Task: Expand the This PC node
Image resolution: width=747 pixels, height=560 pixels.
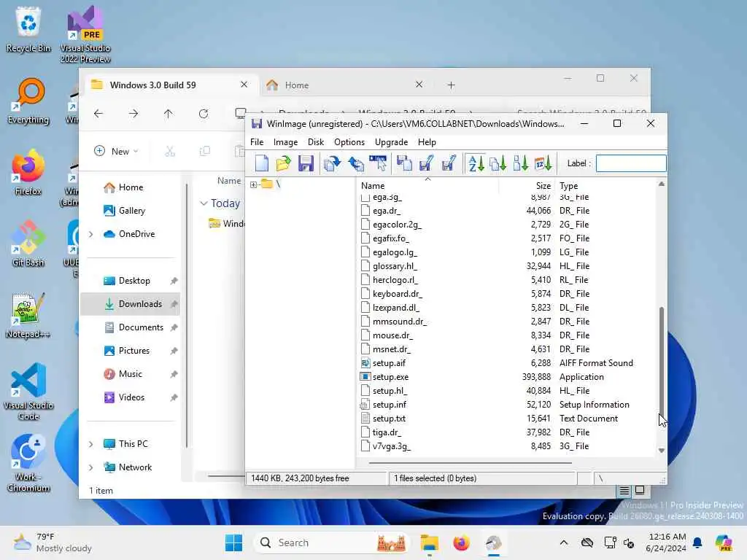Action: (91, 444)
